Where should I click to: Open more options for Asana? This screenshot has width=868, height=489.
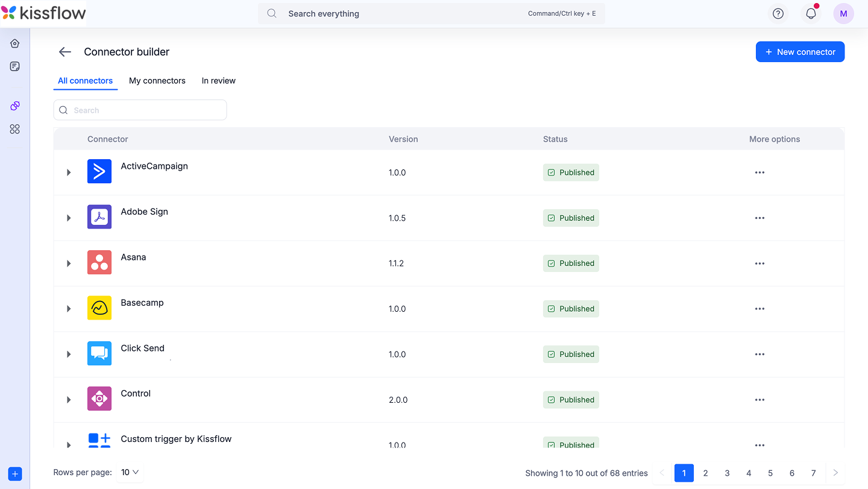tap(759, 263)
